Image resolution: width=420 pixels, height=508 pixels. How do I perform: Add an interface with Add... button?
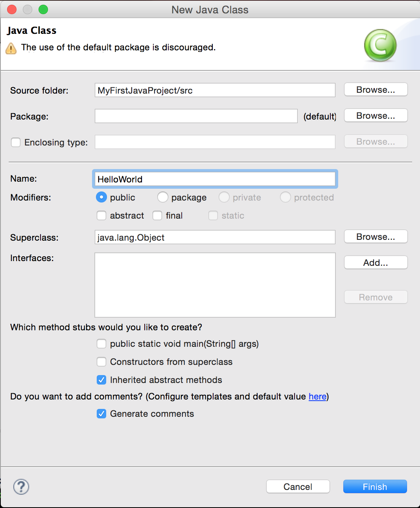[376, 263]
